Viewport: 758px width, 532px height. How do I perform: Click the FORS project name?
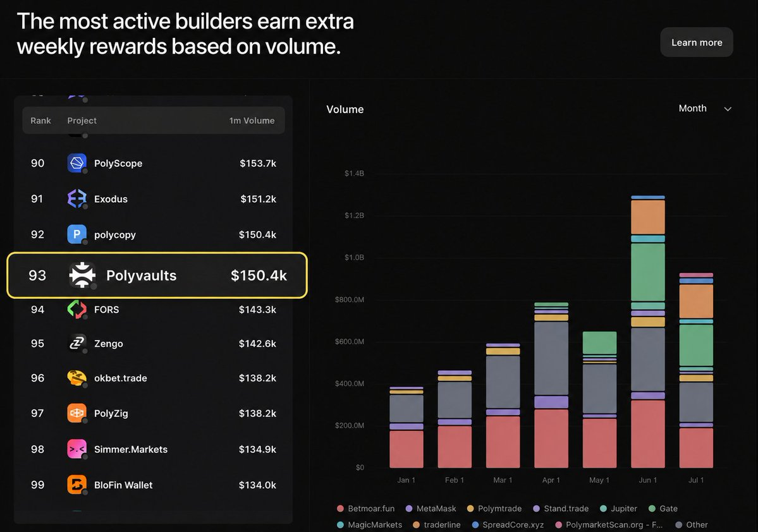[106, 310]
